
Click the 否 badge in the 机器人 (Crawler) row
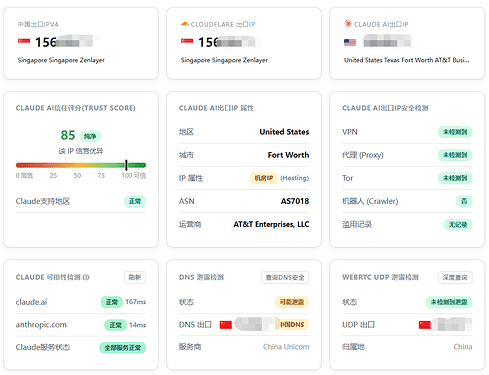click(x=464, y=201)
